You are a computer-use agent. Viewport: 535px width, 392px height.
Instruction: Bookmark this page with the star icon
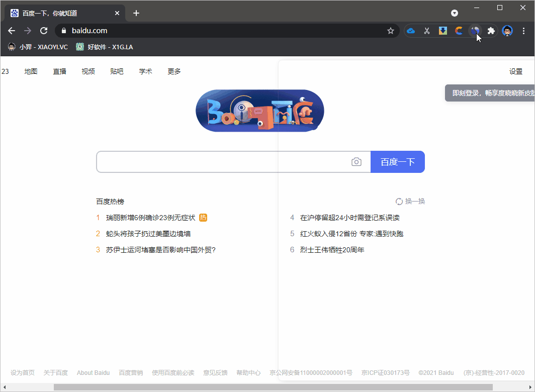click(x=391, y=31)
